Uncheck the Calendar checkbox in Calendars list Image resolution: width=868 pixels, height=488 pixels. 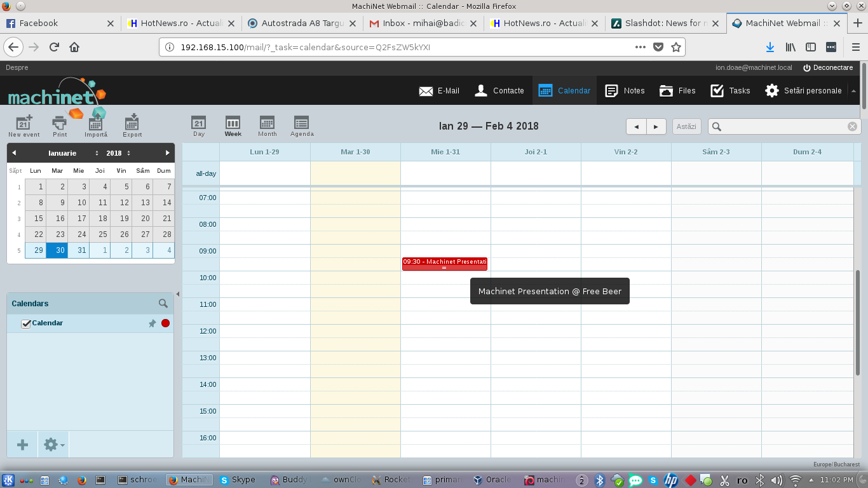coord(26,324)
